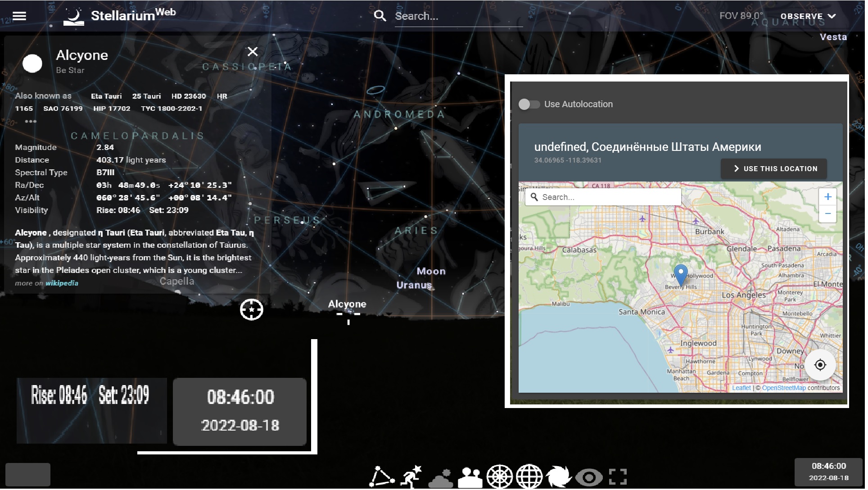The width and height of the screenshot is (868, 490).
Task: Toggle constellation art display
Action: (x=411, y=476)
